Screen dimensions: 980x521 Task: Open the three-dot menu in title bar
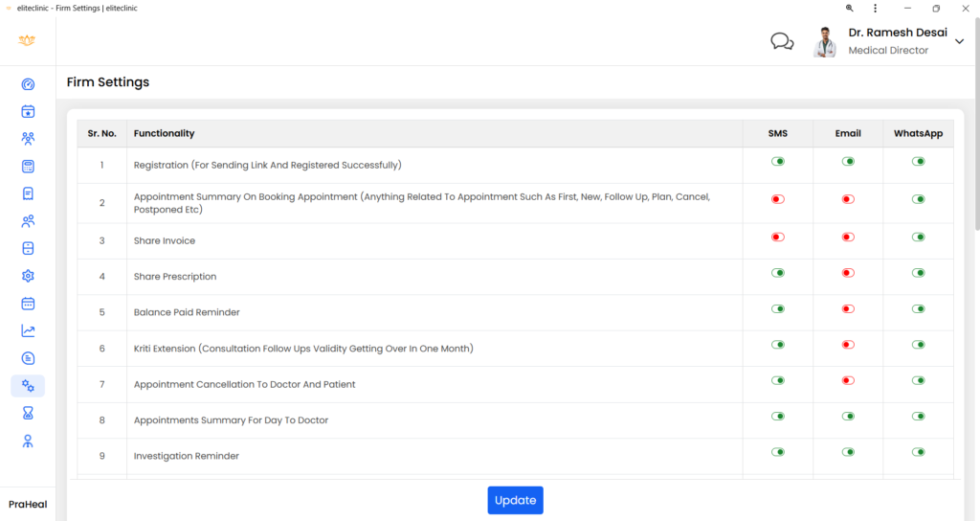coord(875,8)
